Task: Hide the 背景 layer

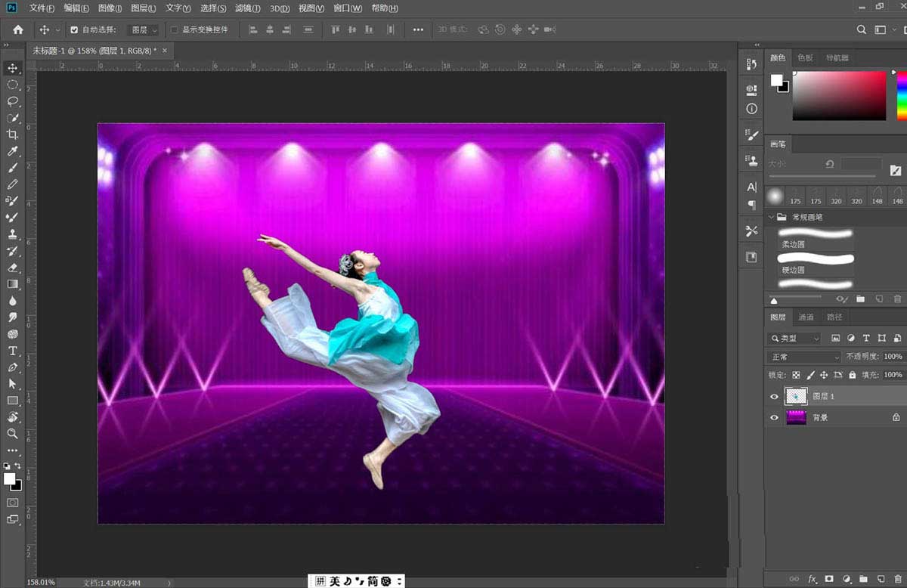Action: [x=774, y=417]
